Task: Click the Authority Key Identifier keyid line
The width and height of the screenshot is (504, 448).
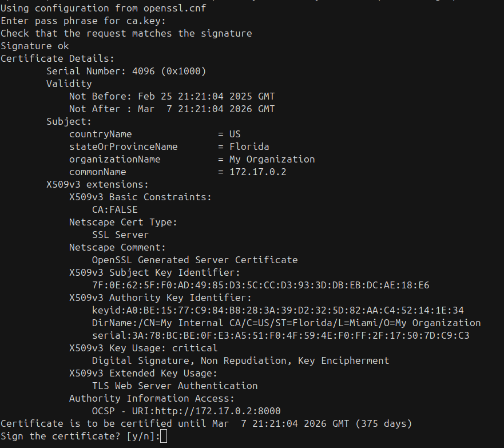Action: [277, 310]
